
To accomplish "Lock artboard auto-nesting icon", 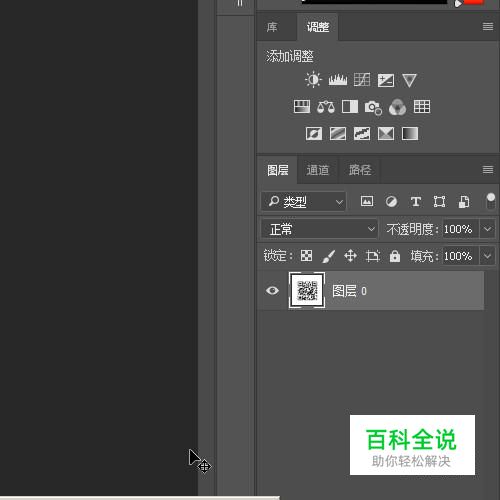I will point(372,256).
